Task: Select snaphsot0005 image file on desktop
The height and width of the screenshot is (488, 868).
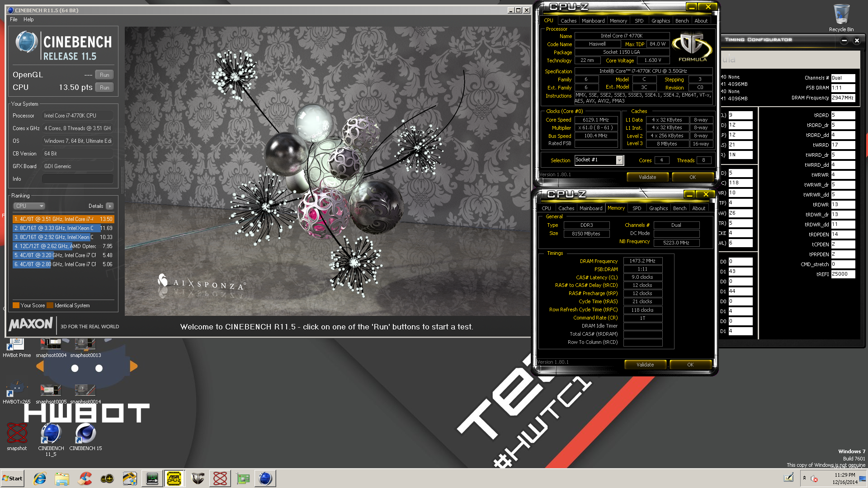Action: 51,394
